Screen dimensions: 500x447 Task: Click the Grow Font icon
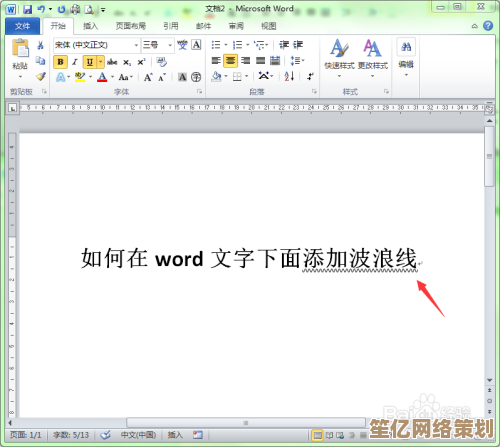[x=148, y=77]
